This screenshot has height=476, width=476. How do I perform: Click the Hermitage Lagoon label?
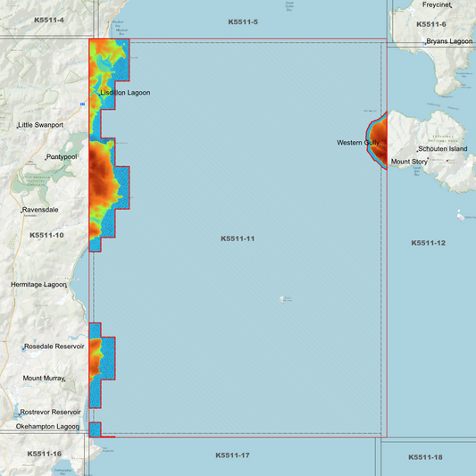(x=38, y=285)
